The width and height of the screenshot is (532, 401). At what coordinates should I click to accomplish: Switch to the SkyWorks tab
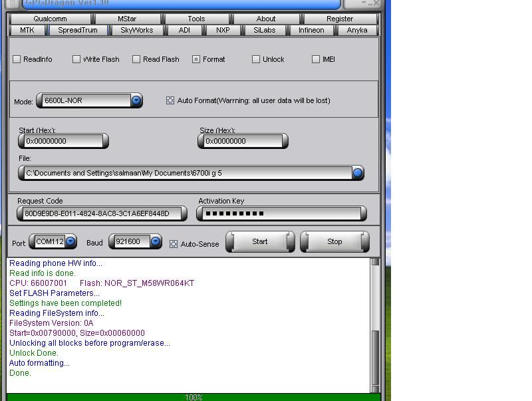137,30
